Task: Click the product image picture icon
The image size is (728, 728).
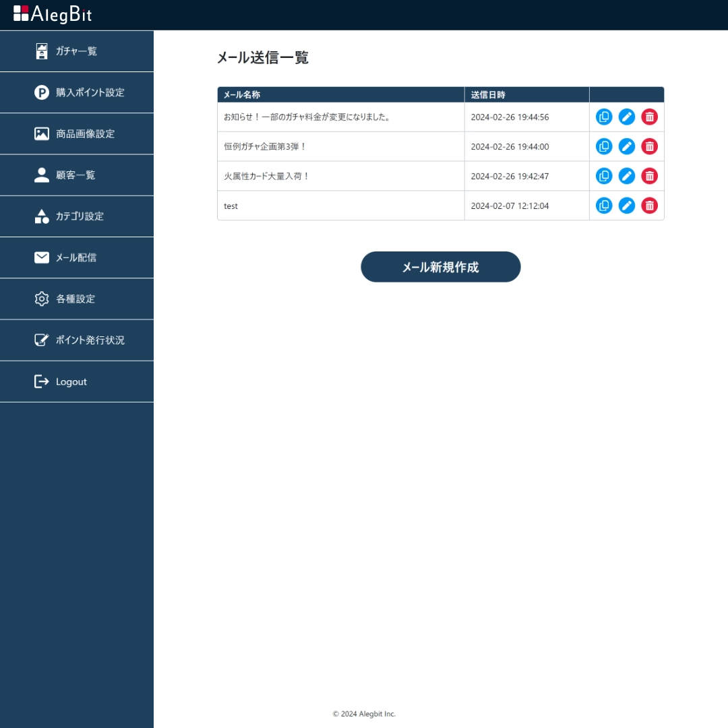Action: 42,133
